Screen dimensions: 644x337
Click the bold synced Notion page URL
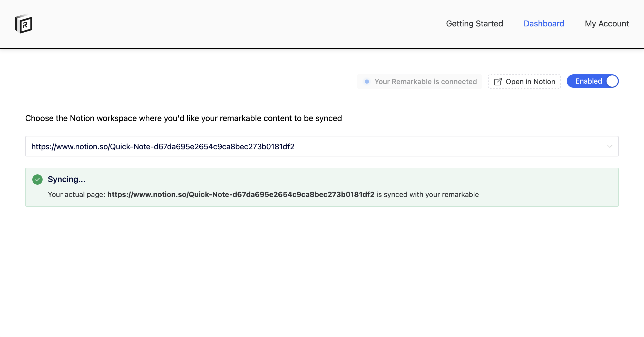pyautogui.click(x=241, y=194)
